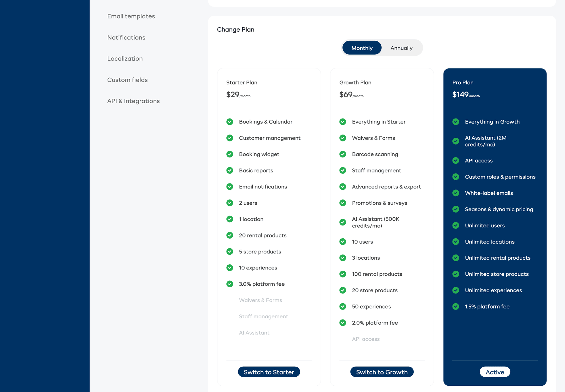Open the Custom fields page
This screenshot has width=565, height=392.
coord(127,80)
